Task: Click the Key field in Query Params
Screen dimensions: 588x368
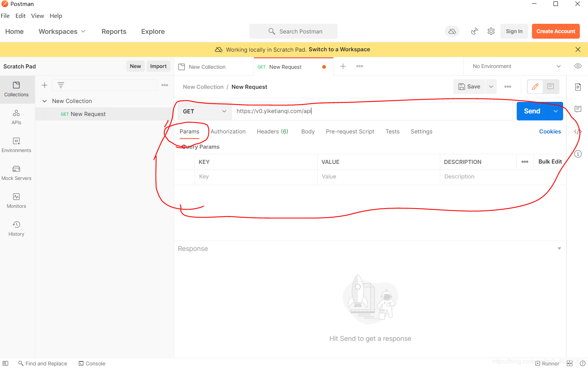Action: (256, 177)
